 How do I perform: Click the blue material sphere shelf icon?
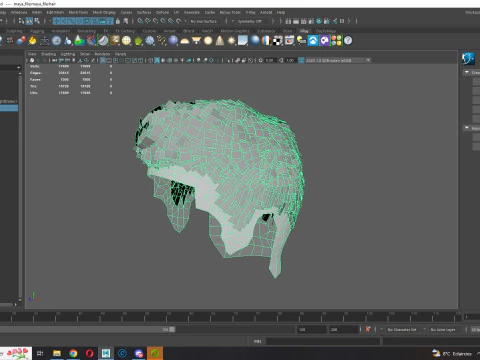pyautogui.click(x=255, y=40)
